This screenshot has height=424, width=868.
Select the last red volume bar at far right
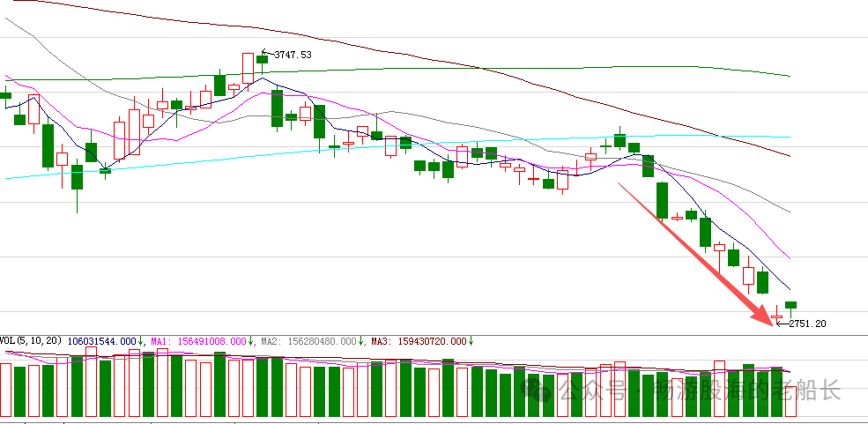pos(790,402)
